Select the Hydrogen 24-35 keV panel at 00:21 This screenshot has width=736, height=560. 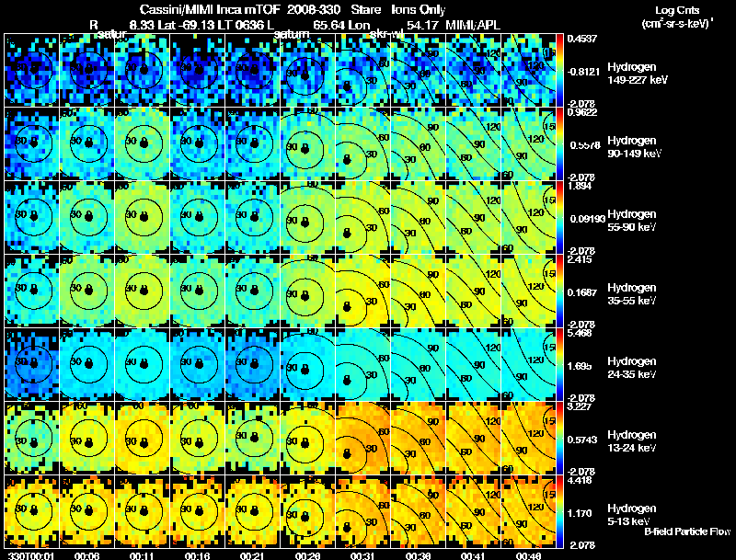(x=252, y=365)
